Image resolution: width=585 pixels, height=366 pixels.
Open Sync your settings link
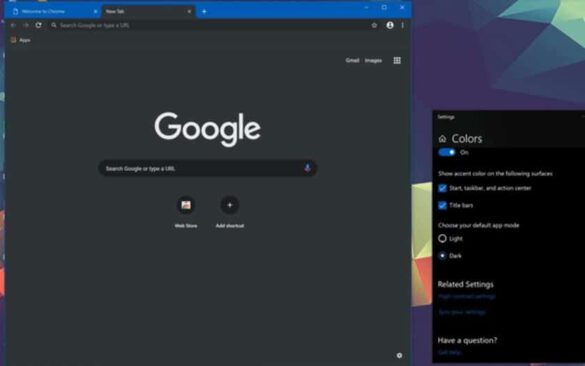[462, 312]
